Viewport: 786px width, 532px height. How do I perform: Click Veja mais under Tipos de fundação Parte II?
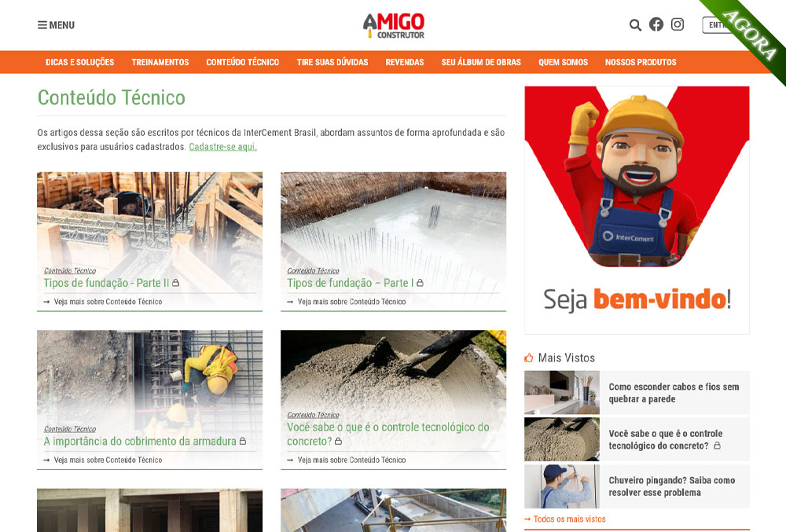click(x=103, y=302)
